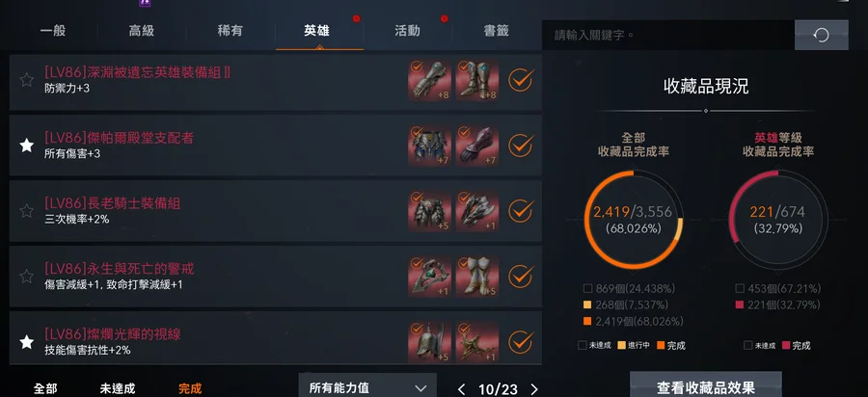Screen dimensions: 868x397
Task: Click the completion checkmark for 長老騎士裝備組
Action: tap(521, 211)
